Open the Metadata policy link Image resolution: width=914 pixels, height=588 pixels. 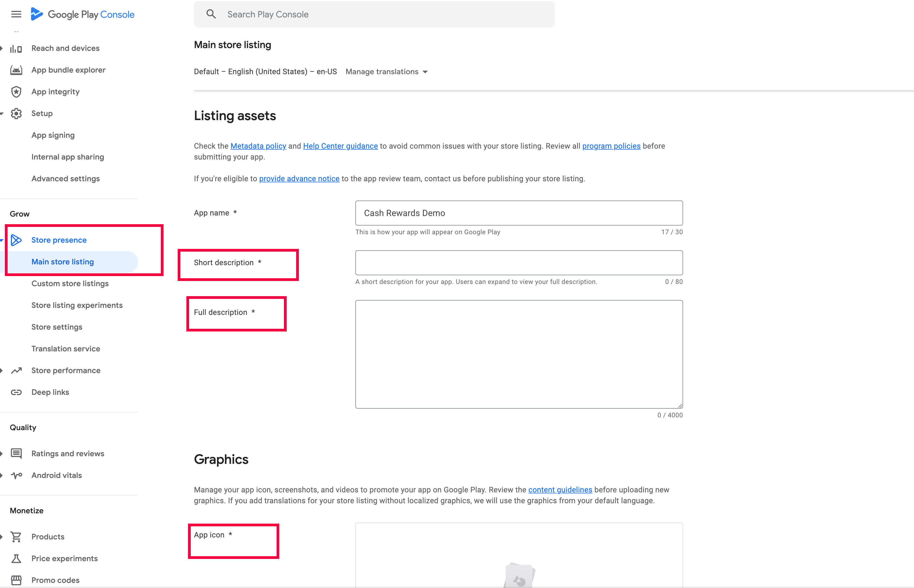[258, 146]
